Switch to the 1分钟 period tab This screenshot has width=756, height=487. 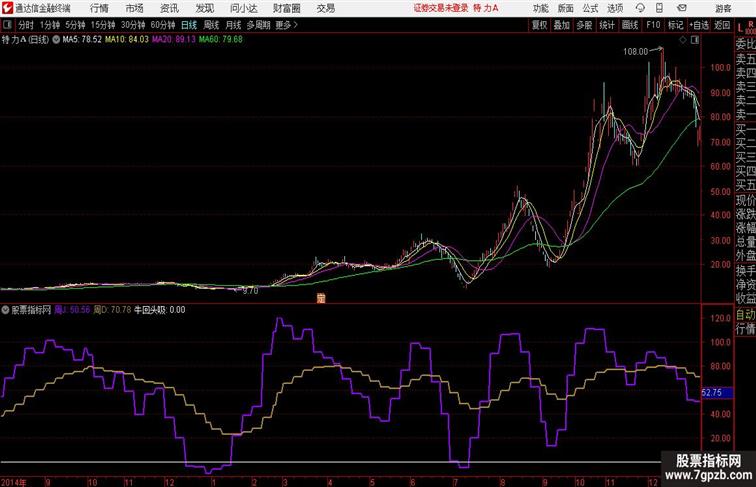click(50, 25)
